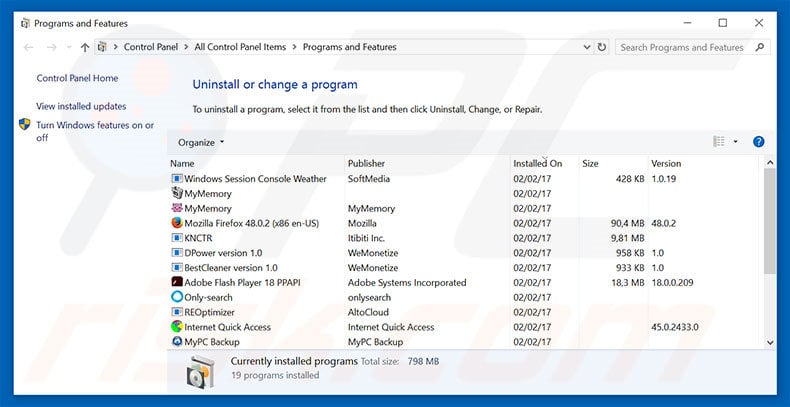Click the Only-search circle icon

pyautogui.click(x=177, y=297)
